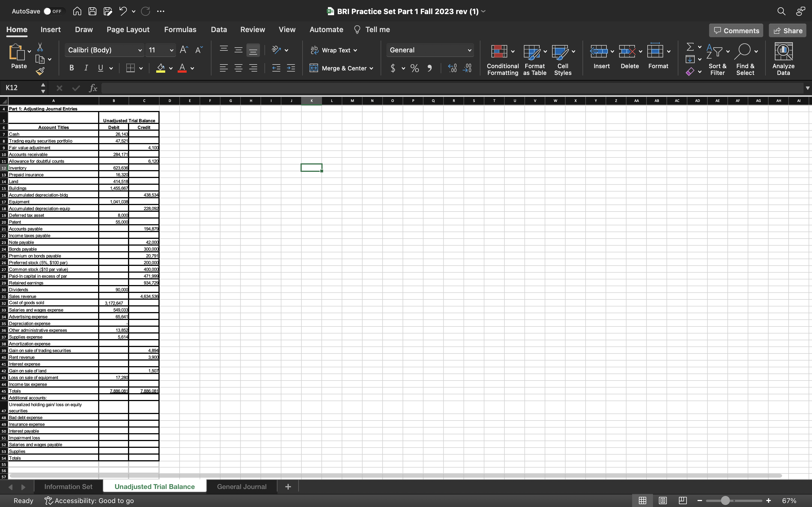Click the Conditional Formatting icon
Viewport: 812px width, 507px height.
tap(499, 51)
